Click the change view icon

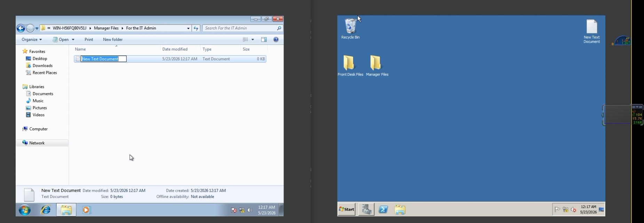tap(245, 40)
